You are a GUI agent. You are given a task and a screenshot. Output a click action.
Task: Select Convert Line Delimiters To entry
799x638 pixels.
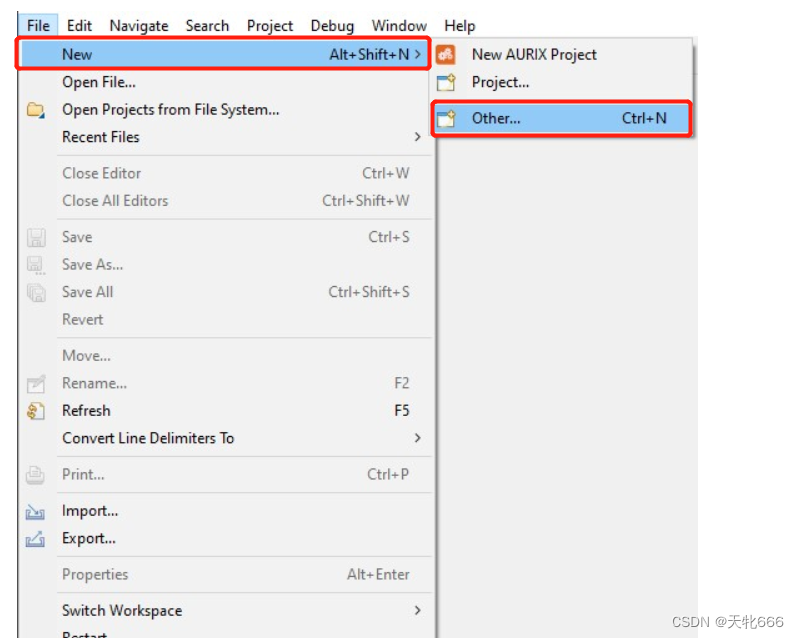click(226, 438)
